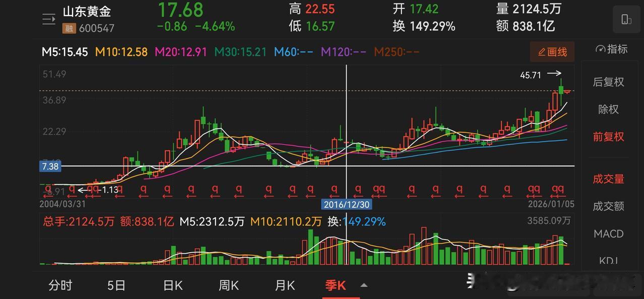Tap the header turnover rate 149.29%
Image resolution: width=644 pixels, height=299 pixels.
(432, 26)
